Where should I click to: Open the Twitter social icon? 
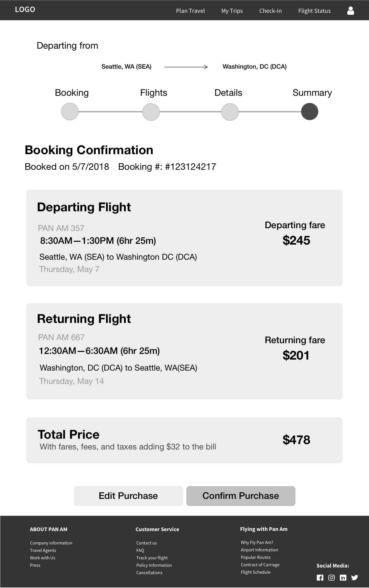coord(355,577)
